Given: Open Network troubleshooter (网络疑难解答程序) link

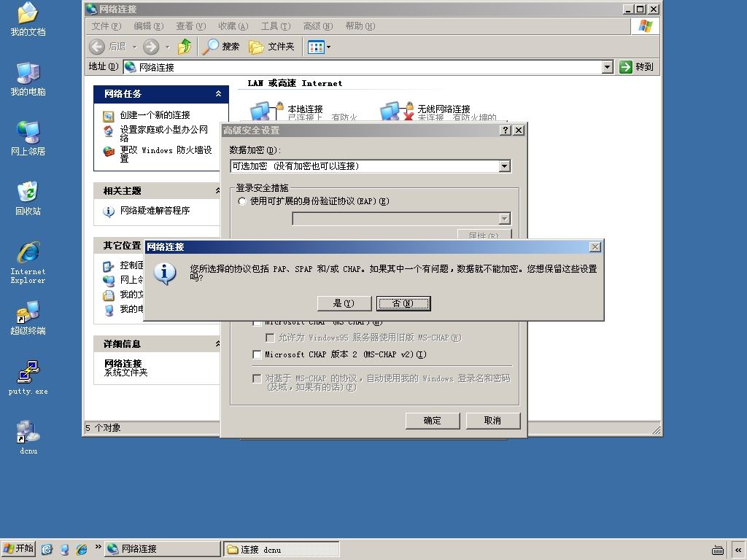Looking at the screenshot, I should coord(155,211).
